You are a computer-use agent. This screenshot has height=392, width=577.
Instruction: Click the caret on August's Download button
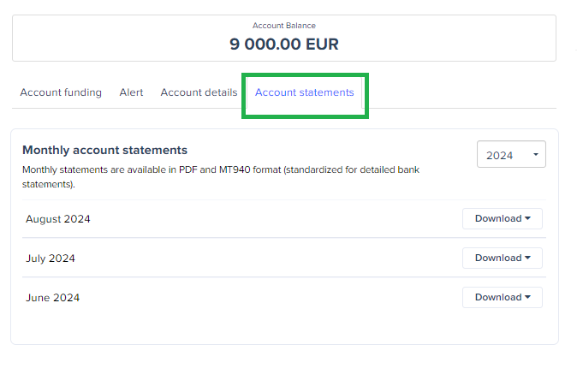[x=527, y=219]
